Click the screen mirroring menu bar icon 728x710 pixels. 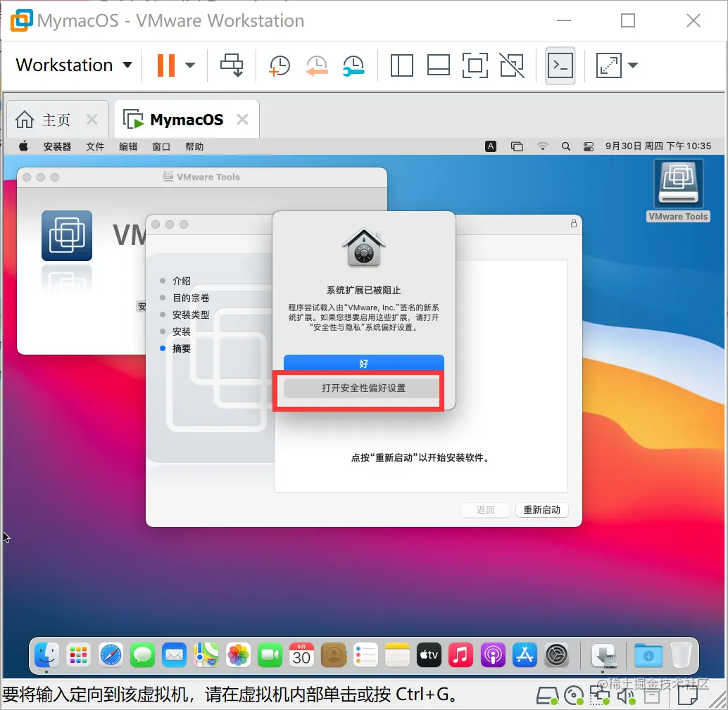coord(517,146)
